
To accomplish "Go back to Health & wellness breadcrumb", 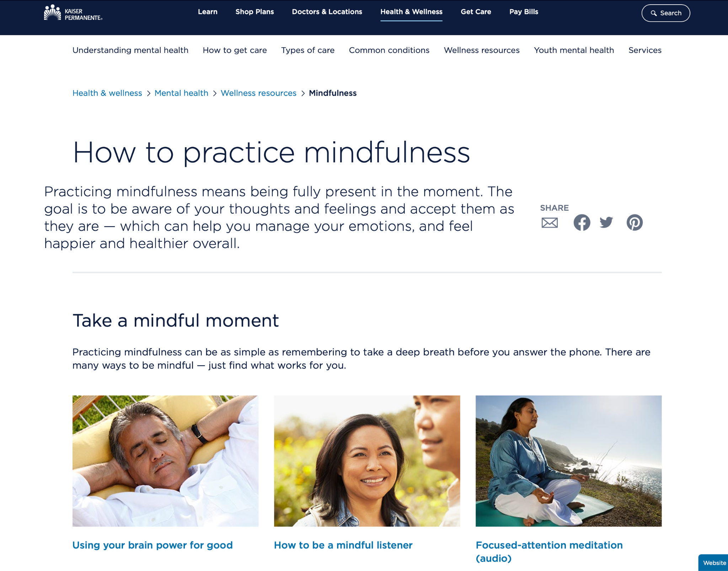I will 107,93.
